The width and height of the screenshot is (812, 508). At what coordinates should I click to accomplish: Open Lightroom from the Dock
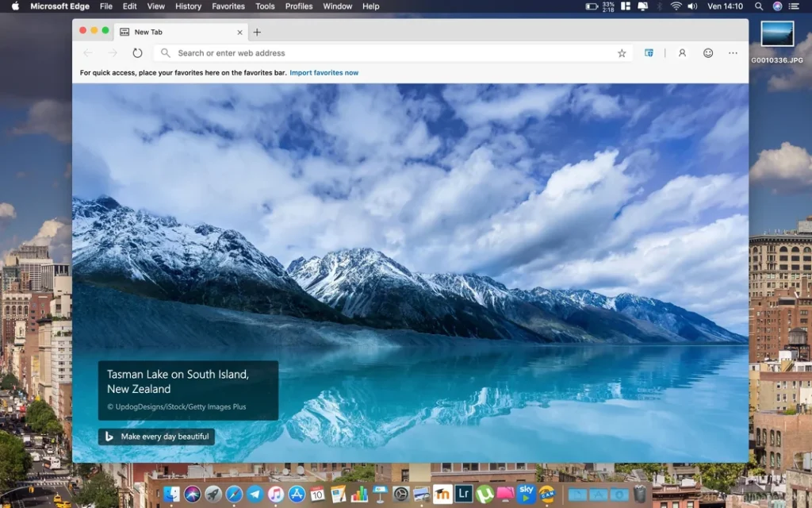tap(465, 493)
